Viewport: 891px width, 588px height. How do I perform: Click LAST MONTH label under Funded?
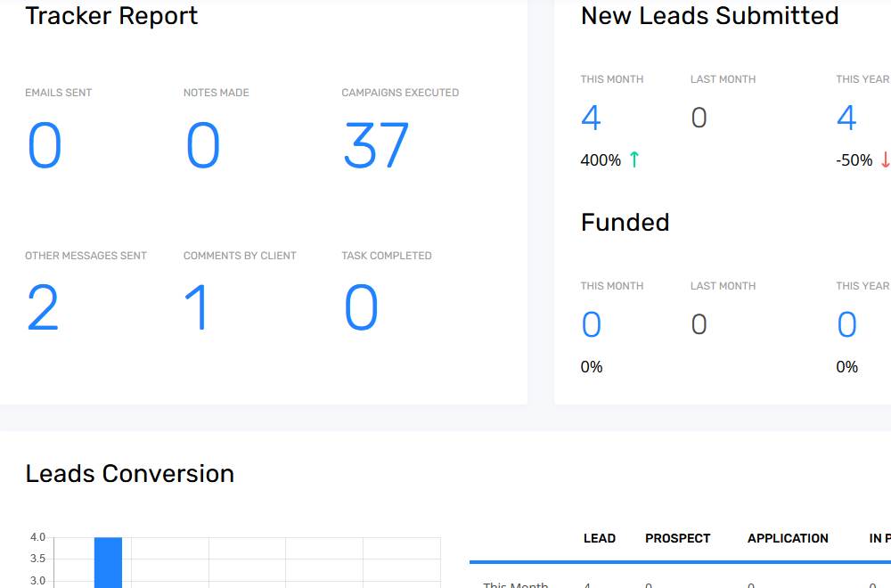click(x=723, y=286)
